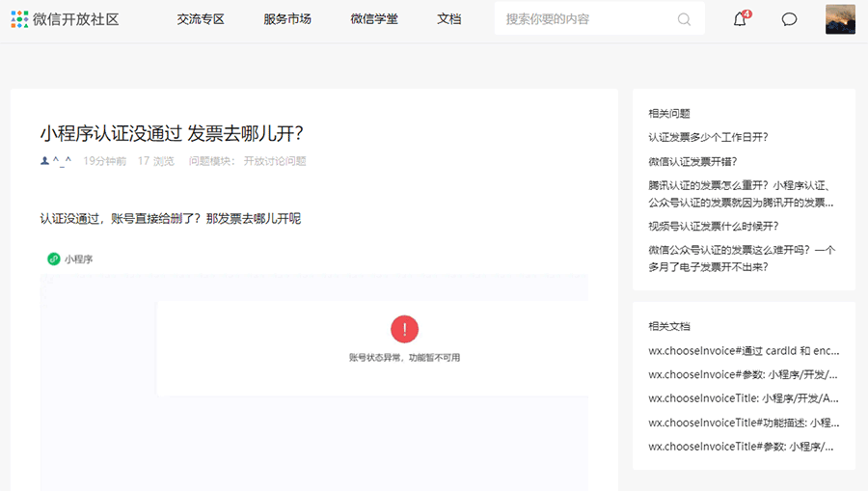
Task: Open doc wx.chooseInvoiceTitle#功能描述
Action: point(744,423)
